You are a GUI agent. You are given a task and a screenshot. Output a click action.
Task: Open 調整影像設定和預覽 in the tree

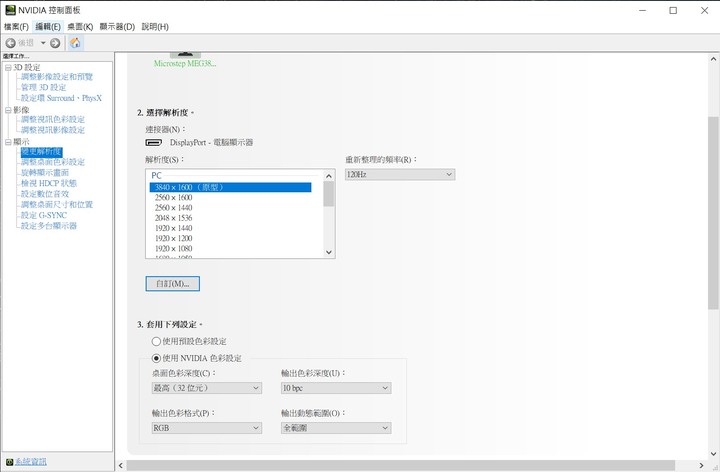(x=57, y=77)
